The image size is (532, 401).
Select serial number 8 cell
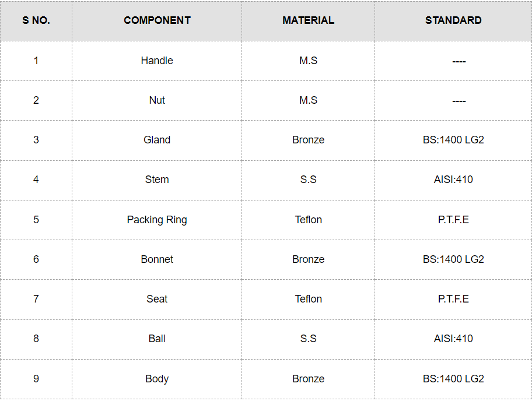pos(36,339)
